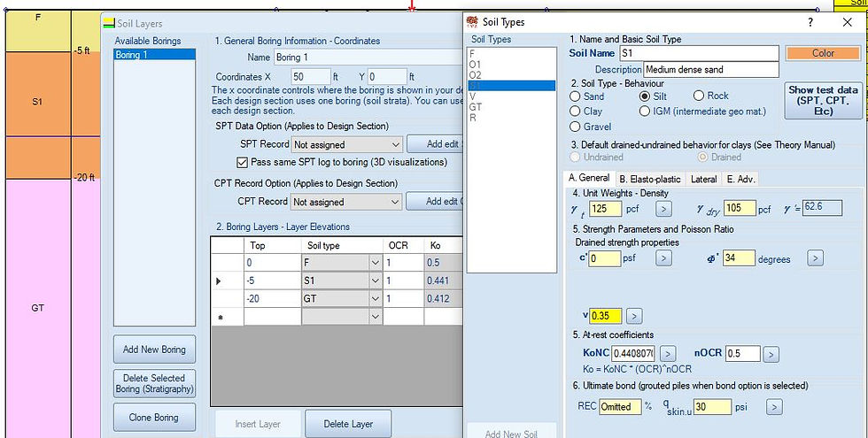Switch to the B. Elasto-plastic tab
Screen dimensions: 868x438
coord(650,179)
